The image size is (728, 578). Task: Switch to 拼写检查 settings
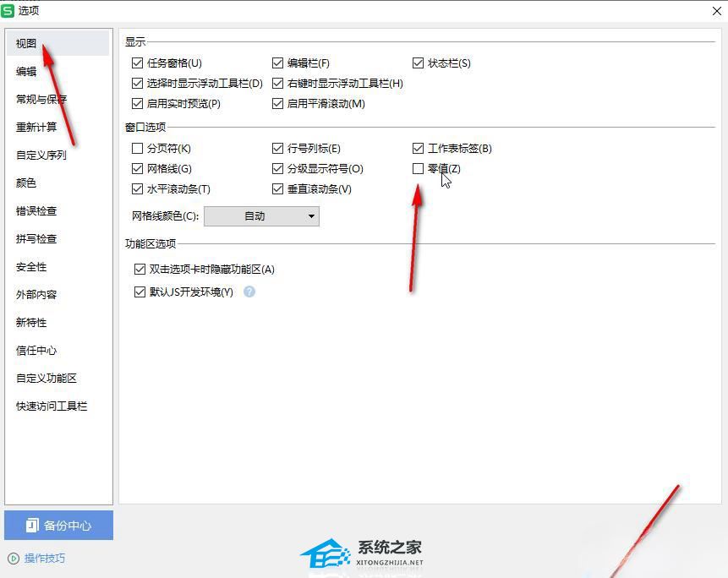(x=58, y=239)
